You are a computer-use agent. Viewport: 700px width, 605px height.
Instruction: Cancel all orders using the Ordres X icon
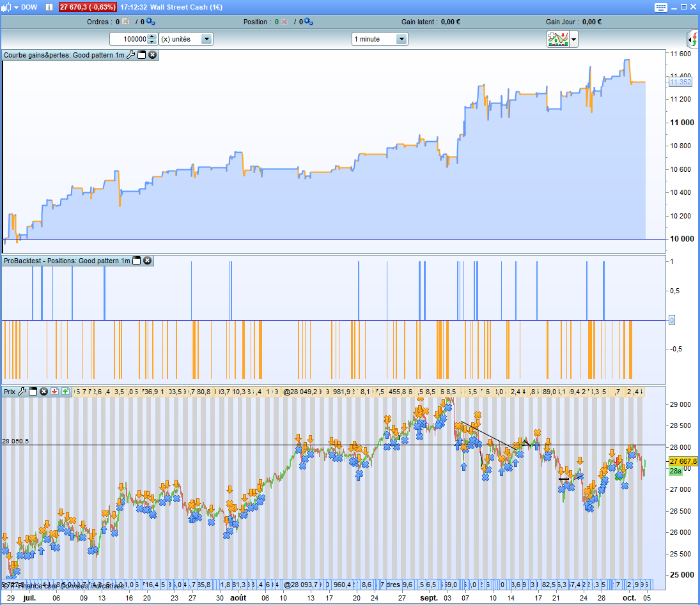pyautogui.click(x=125, y=22)
